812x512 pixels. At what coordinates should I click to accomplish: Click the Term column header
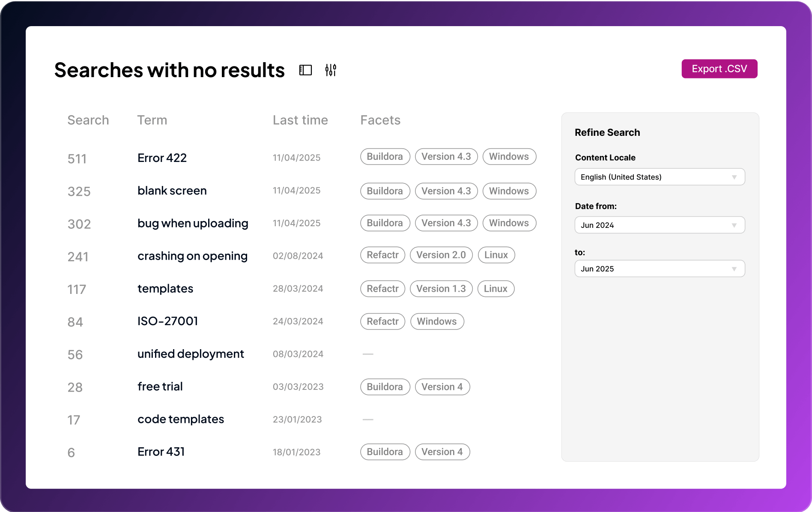(152, 120)
